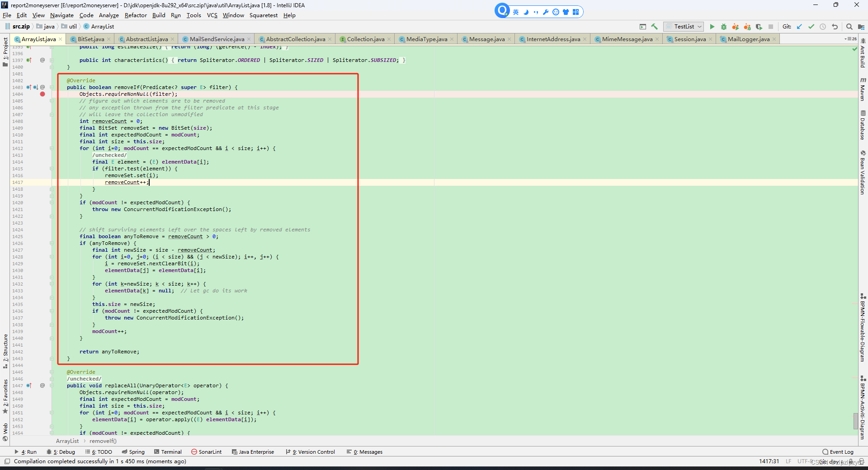Open the Maven side panel
This screenshot has width=868, height=470.
coord(863,89)
